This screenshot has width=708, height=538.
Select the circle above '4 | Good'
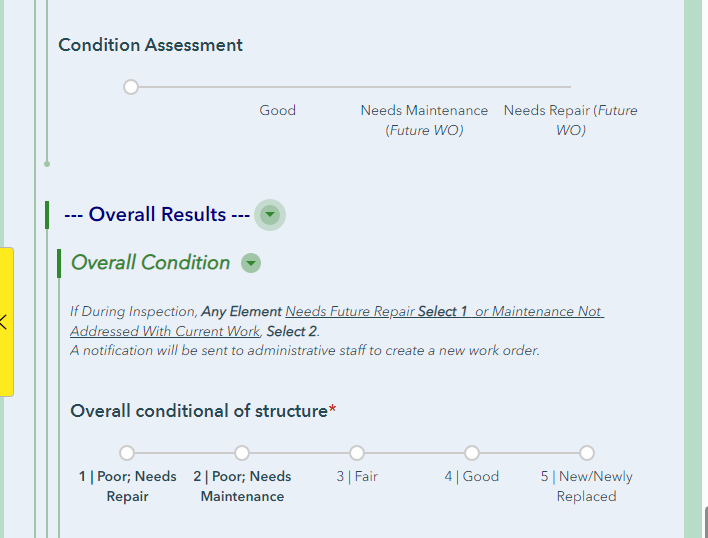(x=472, y=453)
